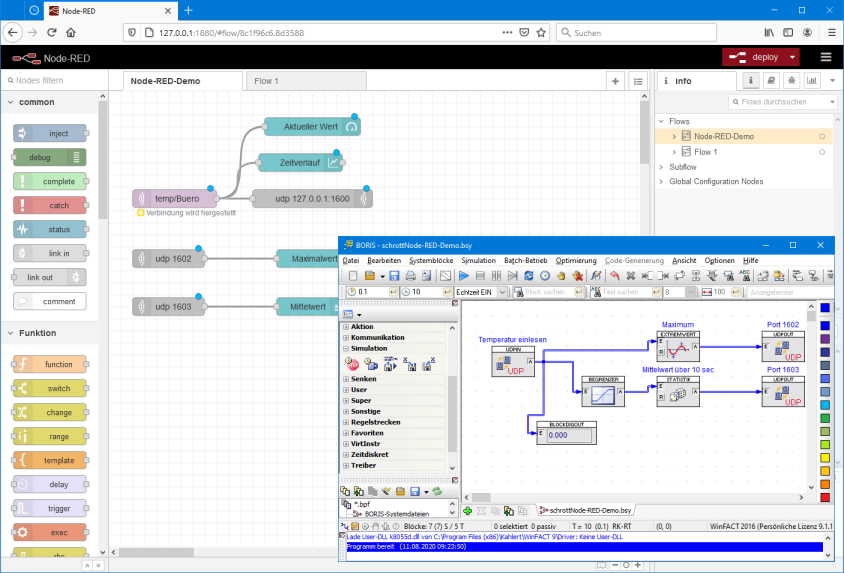This screenshot has width=844, height=573.
Task: Open the Simulation menu in BORIS
Action: [479, 260]
